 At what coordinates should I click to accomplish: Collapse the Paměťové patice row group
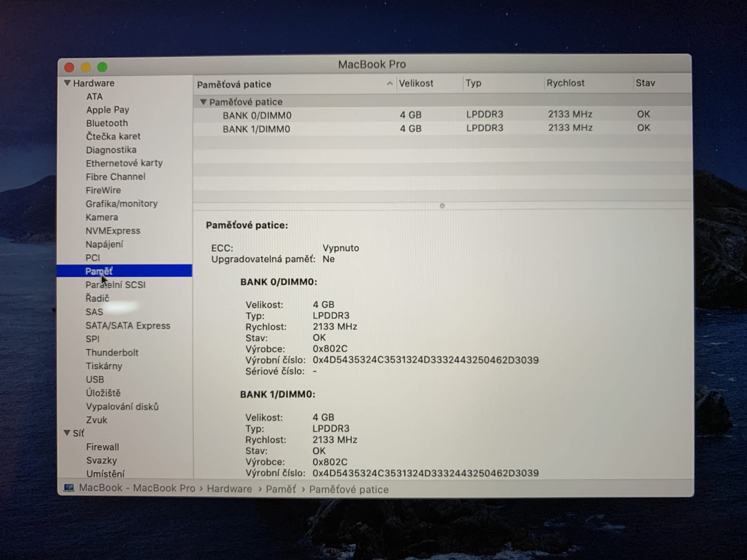(x=203, y=102)
